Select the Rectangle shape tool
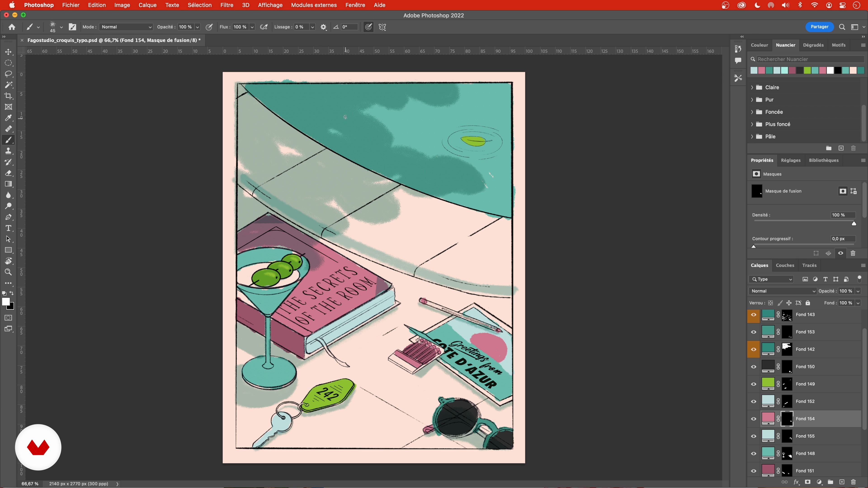This screenshot has width=868, height=488. point(8,250)
